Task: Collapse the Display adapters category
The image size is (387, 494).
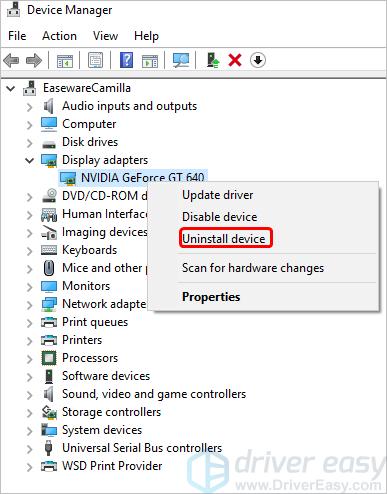Action: point(30,160)
